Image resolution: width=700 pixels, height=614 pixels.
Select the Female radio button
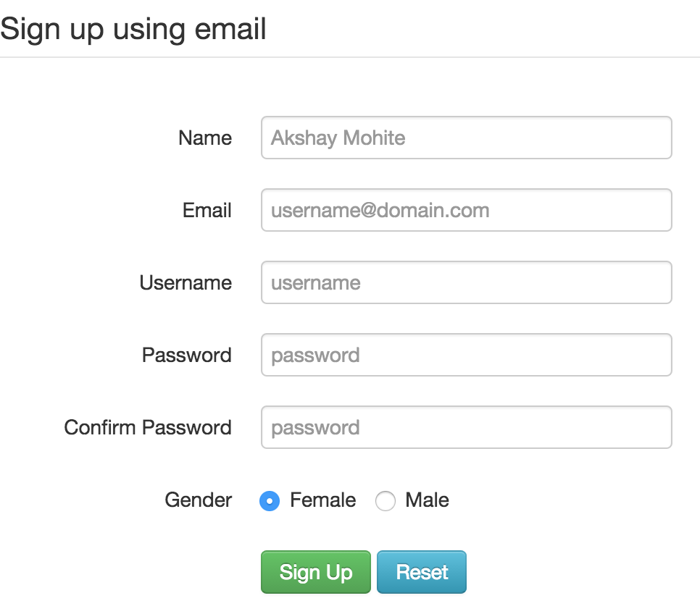click(x=270, y=501)
